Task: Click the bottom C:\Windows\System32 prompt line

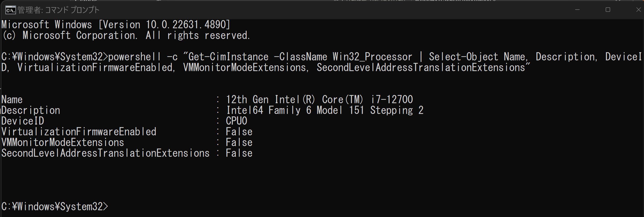Action: click(x=55, y=207)
